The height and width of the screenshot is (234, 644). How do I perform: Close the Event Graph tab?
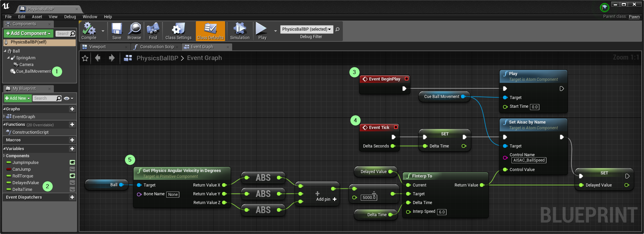[x=228, y=47]
